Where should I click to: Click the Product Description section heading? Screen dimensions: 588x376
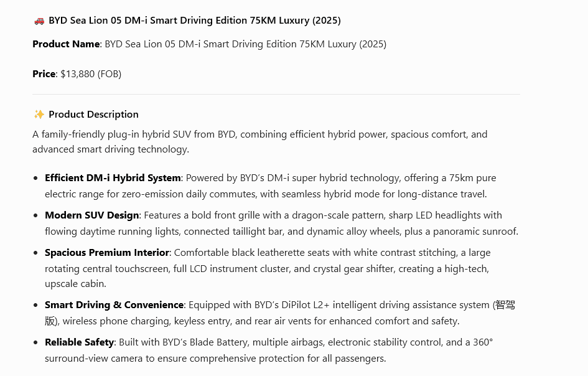click(x=93, y=115)
